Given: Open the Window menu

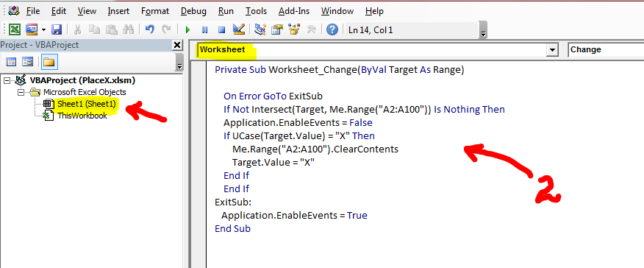Looking at the screenshot, I should click(337, 11).
